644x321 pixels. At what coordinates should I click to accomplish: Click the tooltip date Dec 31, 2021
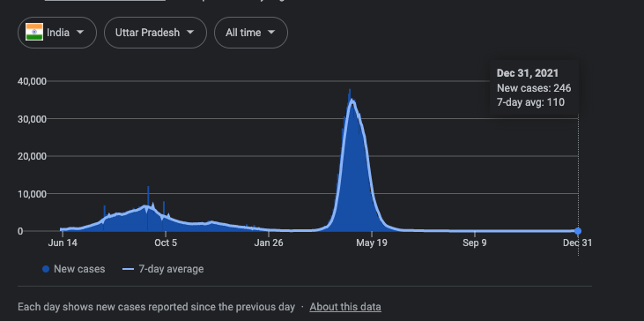click(528, 73)
